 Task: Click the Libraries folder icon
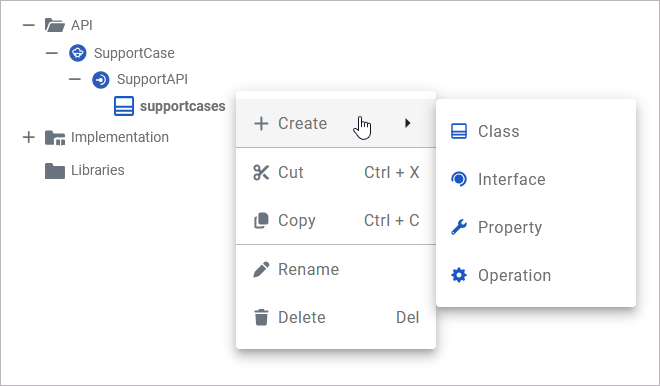click(x=55, y=170)
